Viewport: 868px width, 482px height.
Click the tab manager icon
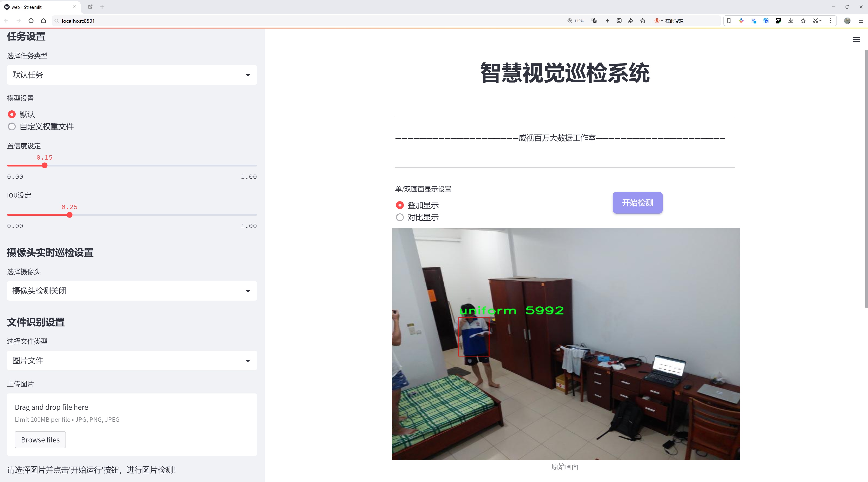point(90,7)
